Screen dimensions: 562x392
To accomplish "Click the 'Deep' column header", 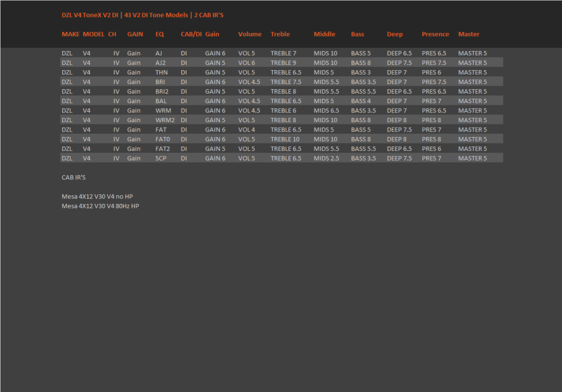I will (395, 34).
